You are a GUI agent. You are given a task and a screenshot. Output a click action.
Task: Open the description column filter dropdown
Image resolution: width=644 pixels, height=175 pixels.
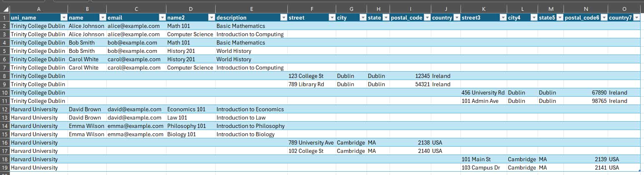(x=284, y=17)
